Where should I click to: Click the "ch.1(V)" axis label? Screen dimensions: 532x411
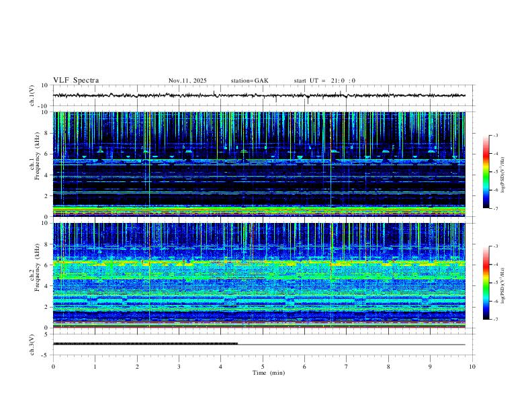[32, 95]
